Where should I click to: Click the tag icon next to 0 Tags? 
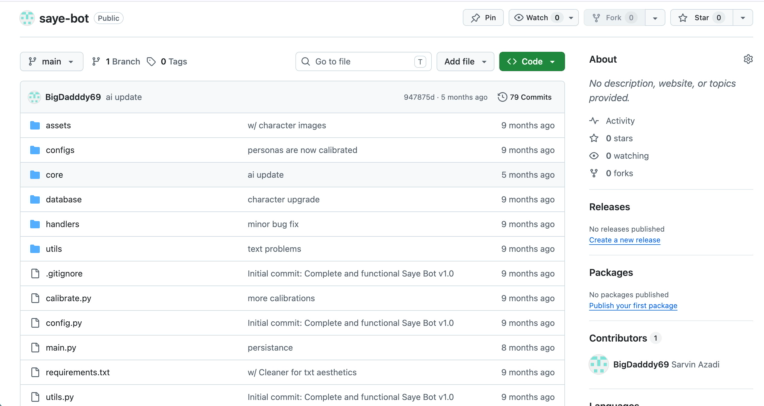151,61
